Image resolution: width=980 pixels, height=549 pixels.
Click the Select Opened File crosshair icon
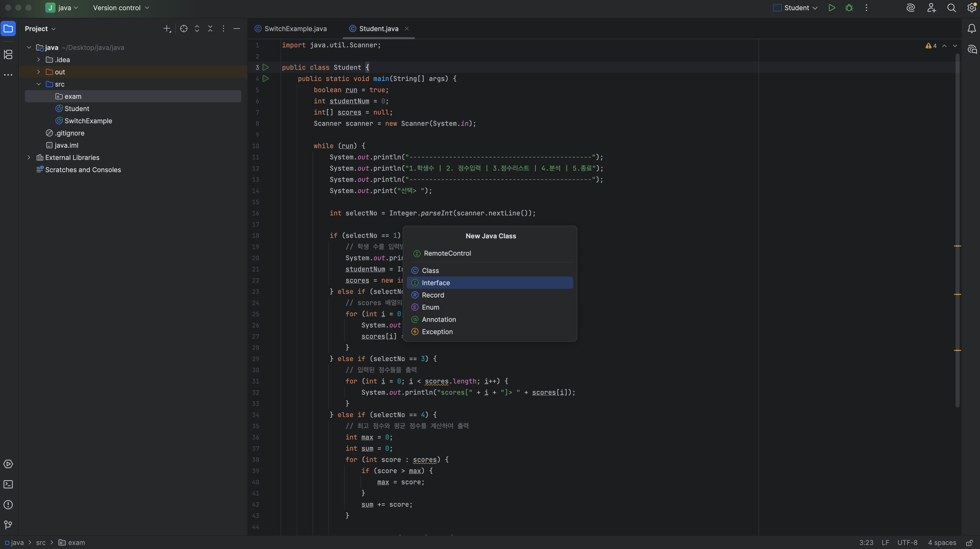point(184,29)
